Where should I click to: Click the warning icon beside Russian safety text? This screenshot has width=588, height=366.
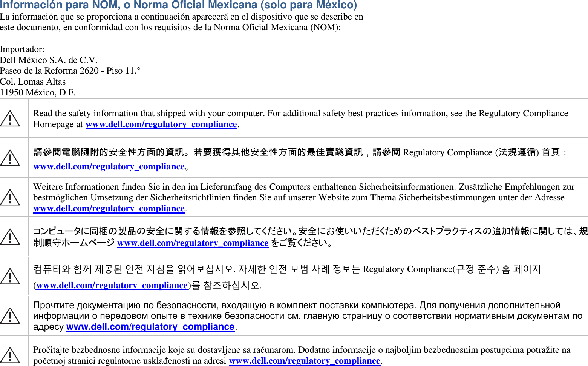click(10, 316)
